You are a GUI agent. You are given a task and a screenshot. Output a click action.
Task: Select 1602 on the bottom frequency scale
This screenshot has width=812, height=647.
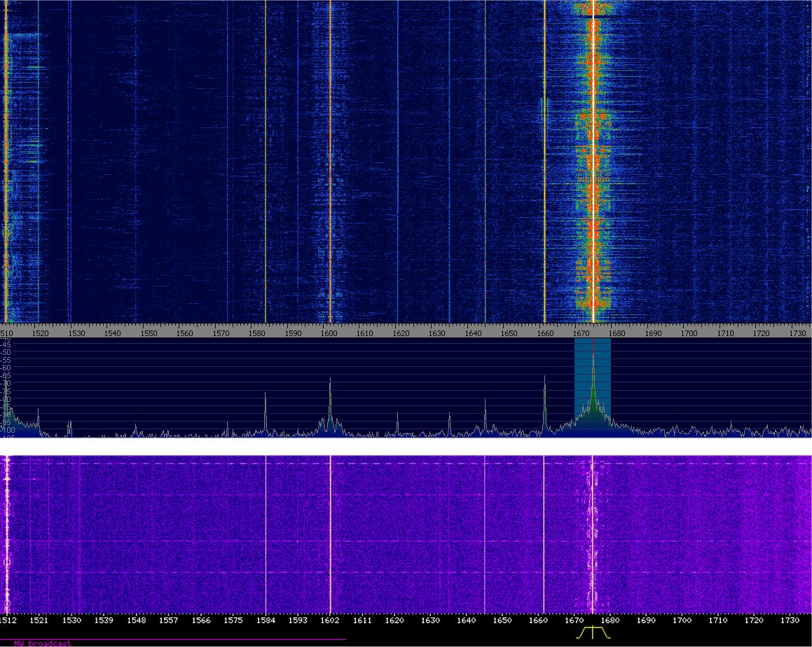point(330,620)
